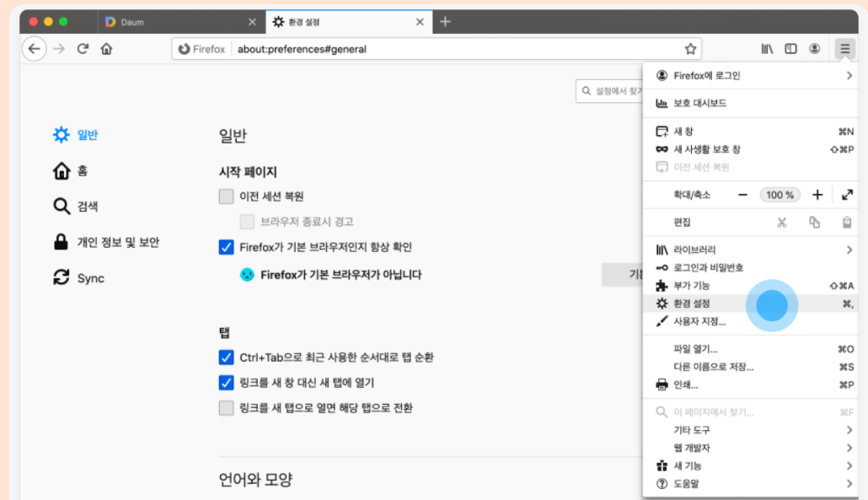Image resolution: width=868 pixels, height=500 pixels.
Task: Close the Daum tab
Action: (x=253, y=22)
